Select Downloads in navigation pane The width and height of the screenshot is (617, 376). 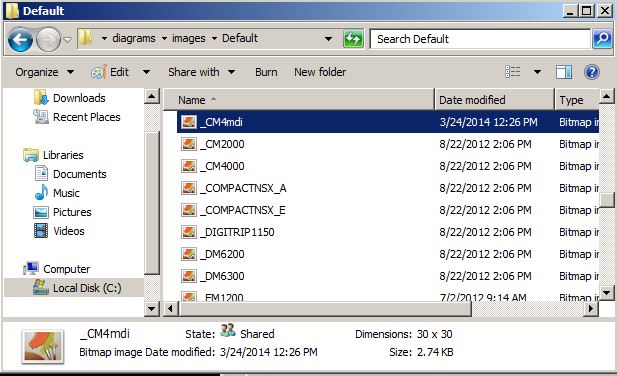(79, 98)
